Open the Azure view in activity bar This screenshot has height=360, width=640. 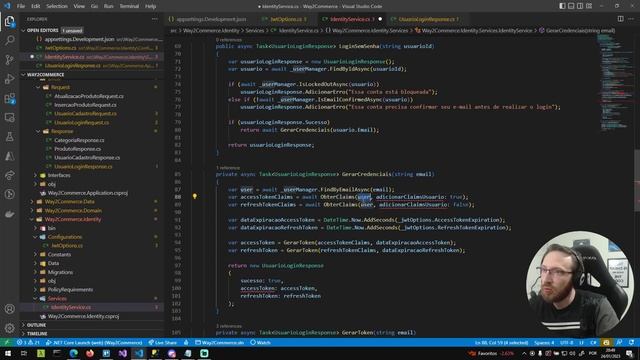[x=9, y=156]
